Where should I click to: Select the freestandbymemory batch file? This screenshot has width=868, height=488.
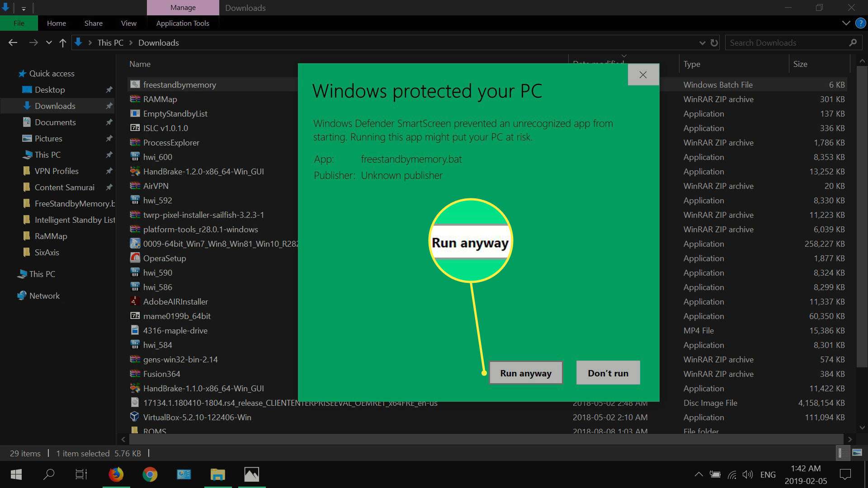click(179, 84)
